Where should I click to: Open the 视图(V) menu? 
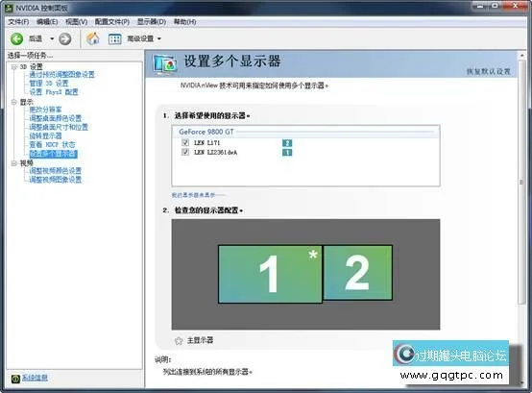point(76,22)
